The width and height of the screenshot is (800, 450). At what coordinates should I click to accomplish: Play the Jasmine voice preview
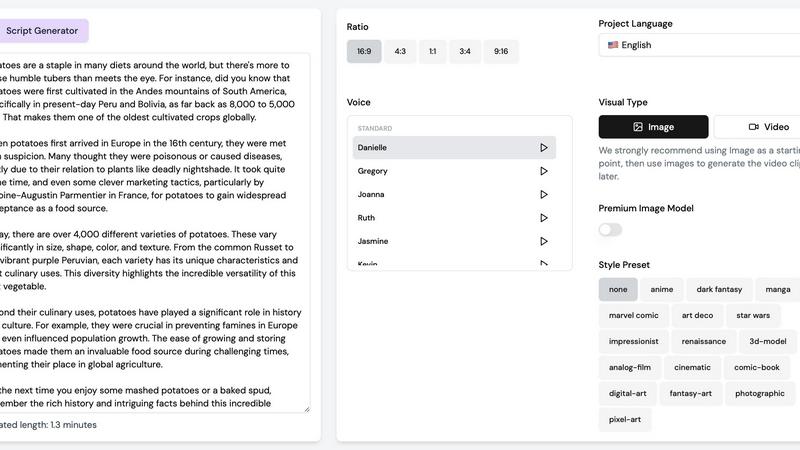coord(544,241)
